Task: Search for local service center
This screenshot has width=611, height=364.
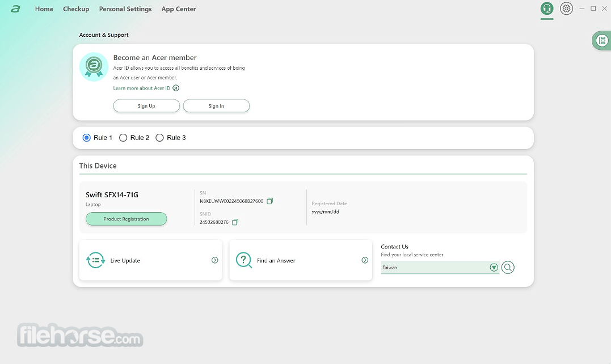Action: 508,268
